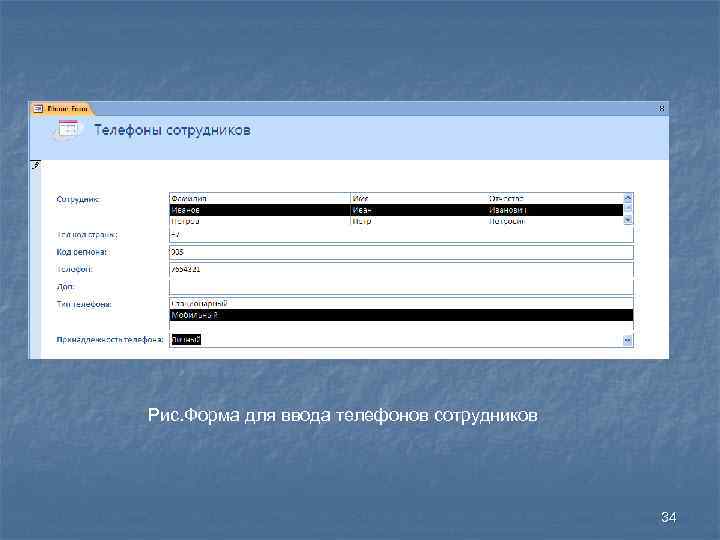Click the slide number 34
This screenshot has height=540, width=720.
pos(669,518)
